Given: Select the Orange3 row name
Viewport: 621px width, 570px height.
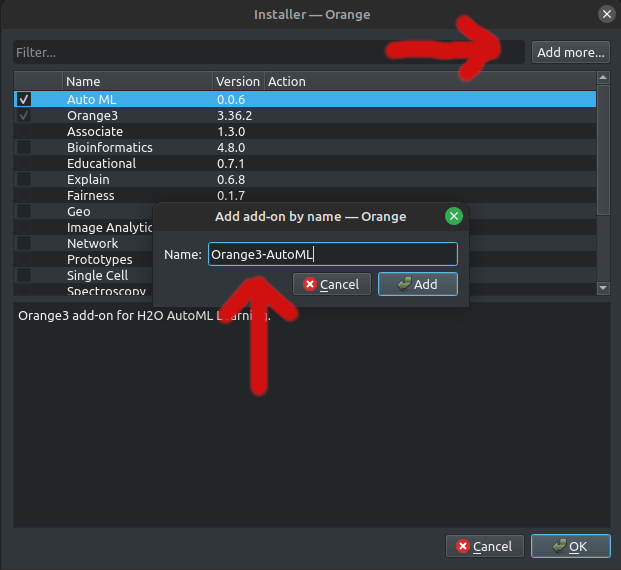Looking at the screenshot, I should (x=92, y=116).
